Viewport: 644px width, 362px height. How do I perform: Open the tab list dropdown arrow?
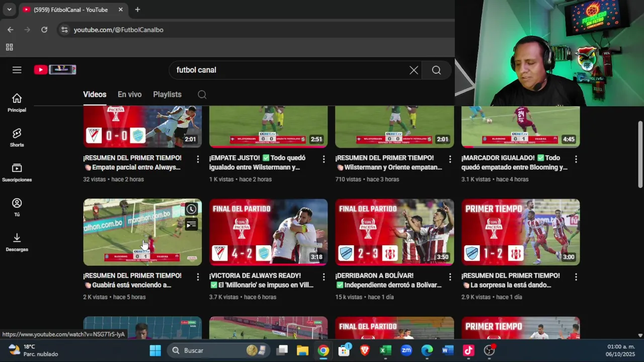point(9,10)
